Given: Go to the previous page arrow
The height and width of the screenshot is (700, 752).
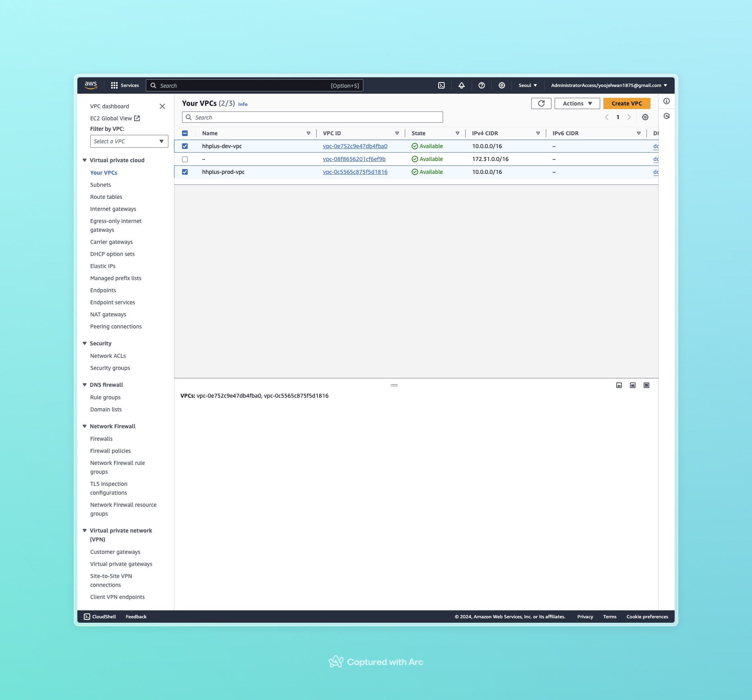Looking at the screenshot, I should tap(607, 117).
